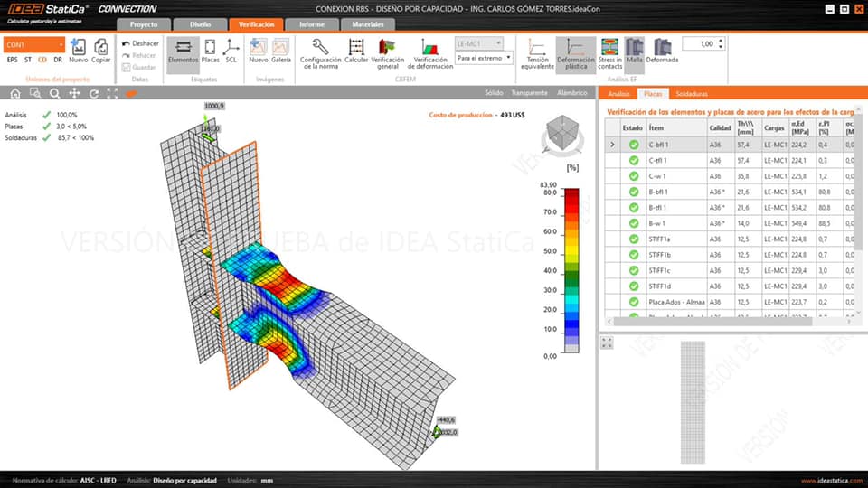Open the Materiales tab
Screen dimensions: 868x488
click(x=368, y=24)
